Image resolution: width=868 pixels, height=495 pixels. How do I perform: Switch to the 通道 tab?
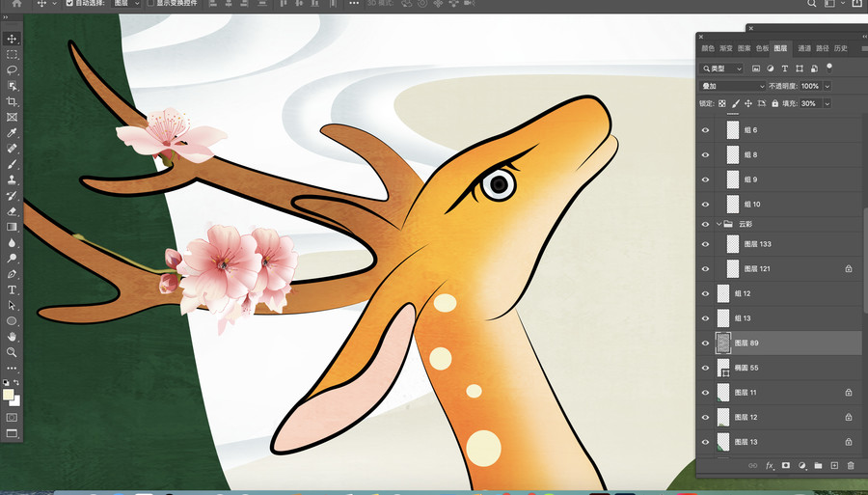(x=804, y=48)
